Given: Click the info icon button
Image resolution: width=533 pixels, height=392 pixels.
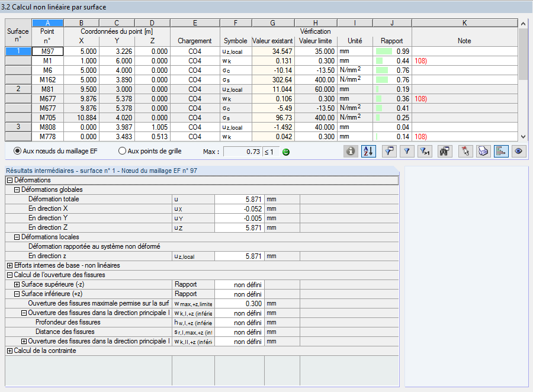Looking at the screenshot, I should click(351, 151).
